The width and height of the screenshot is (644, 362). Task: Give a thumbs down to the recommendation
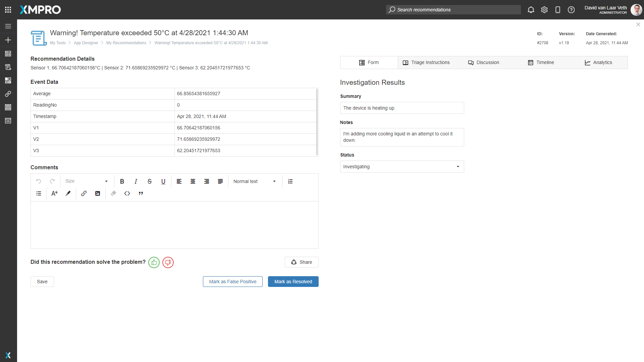(168, 262)
